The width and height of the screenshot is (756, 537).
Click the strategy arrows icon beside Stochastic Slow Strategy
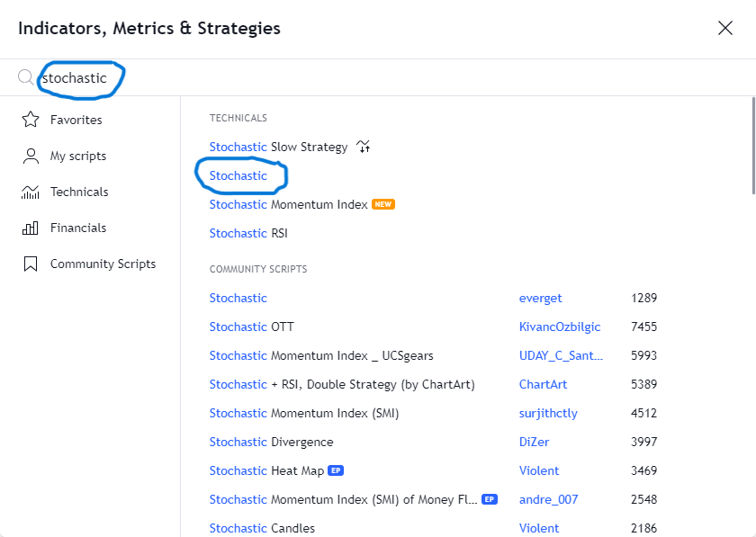[364, 147]
